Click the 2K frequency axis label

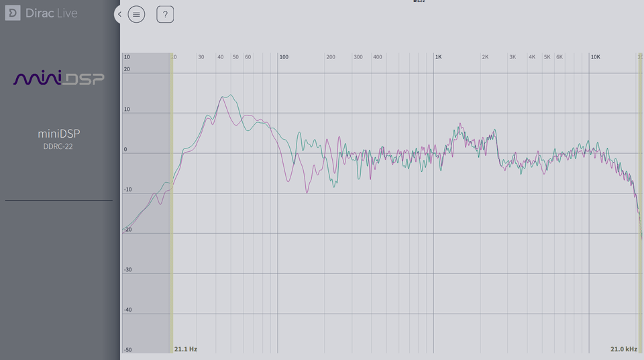pyautogui.click(x=485, y=57)
